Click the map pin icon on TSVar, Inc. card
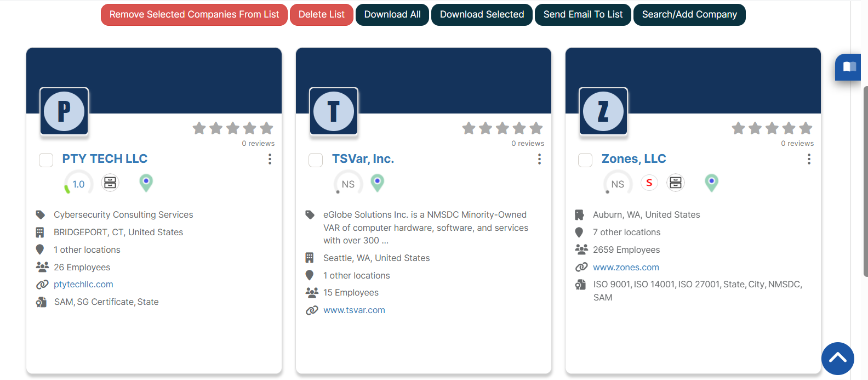The image size is (868, 380). coord(377,183)
